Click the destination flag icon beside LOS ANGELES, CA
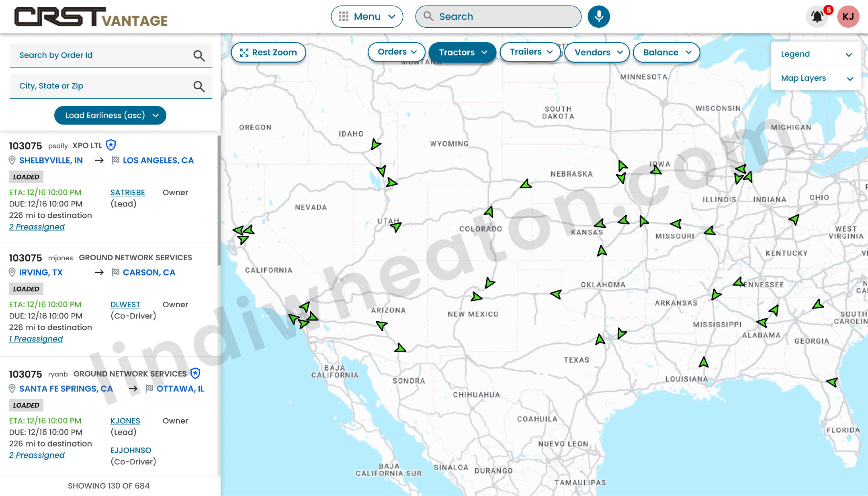The image size is (868, 496). (115, 160)
